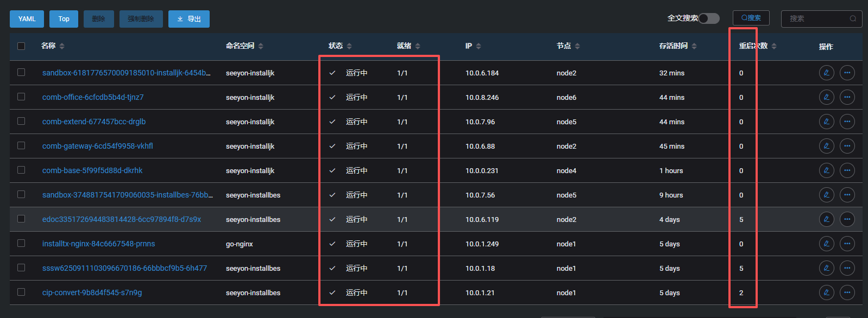Click edit icon for installtx-nginx-84c6667548-prnns
The image size is (868, 318).
coord(826,244)
